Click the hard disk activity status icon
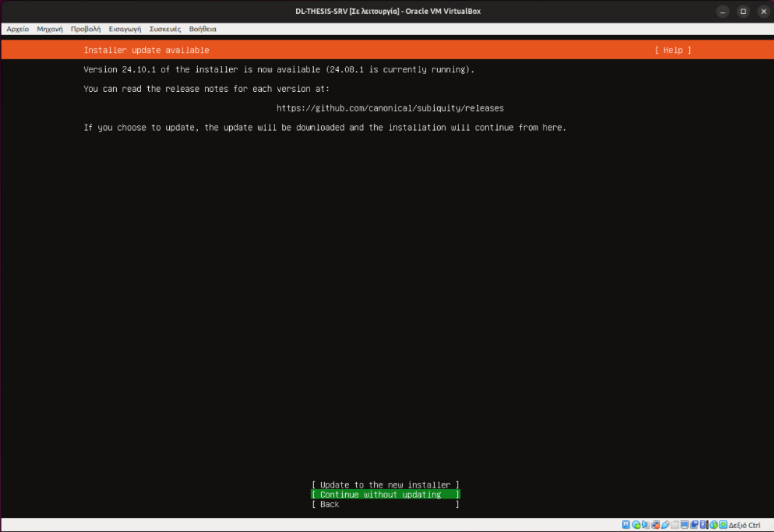Viewport: 774px width, 532px height. point(626,525)
